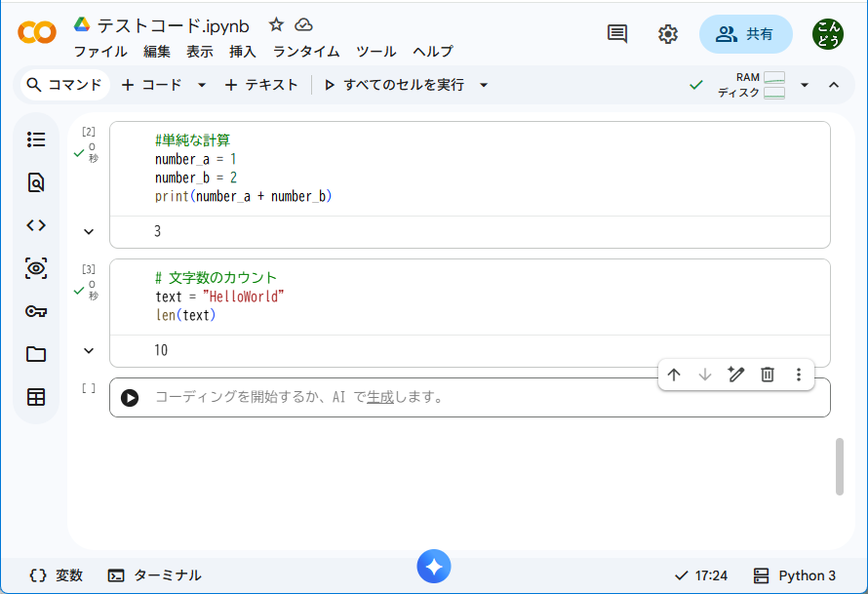The height and width of the screenshot is (594, 868).
Task: Expand the コード dropdown arrow
Action: 202,85
